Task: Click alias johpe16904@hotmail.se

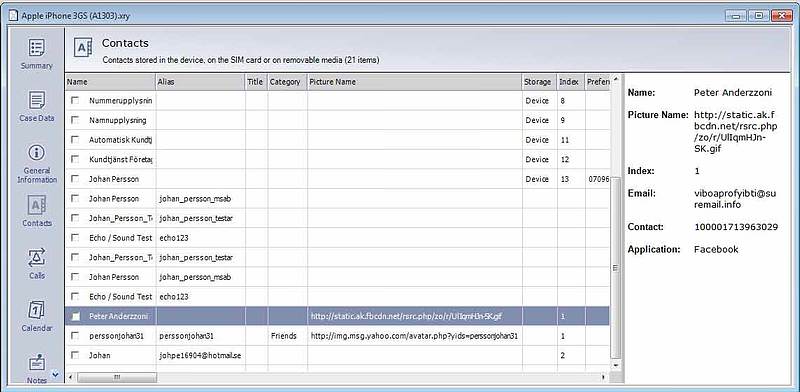Action: (200, 355)
